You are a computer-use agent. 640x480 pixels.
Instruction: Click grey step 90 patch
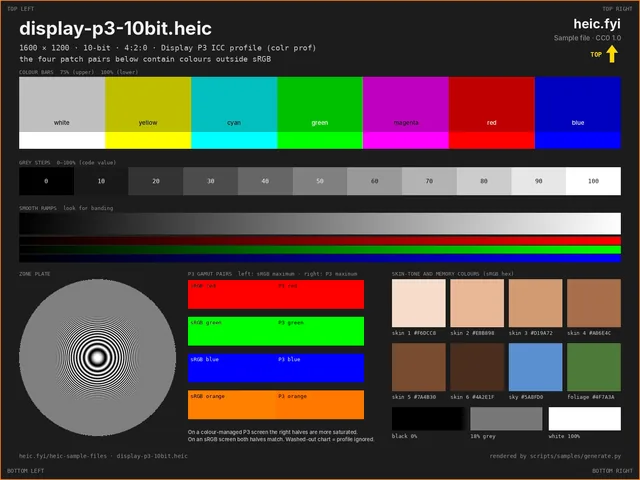539,181
